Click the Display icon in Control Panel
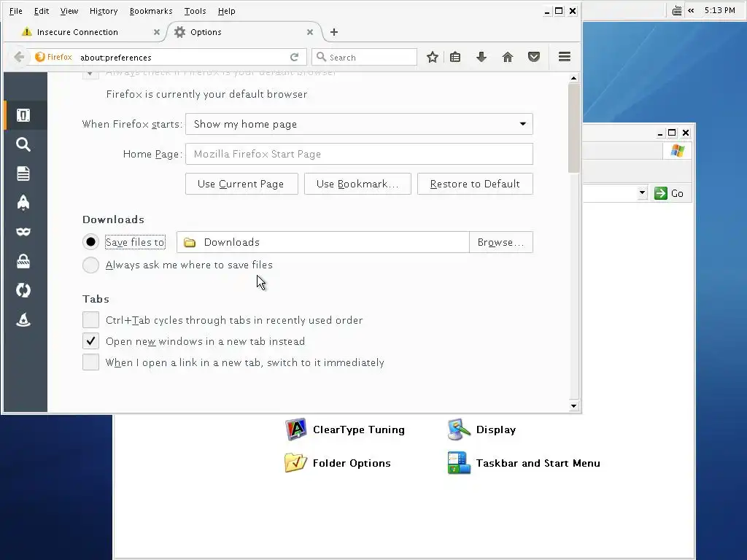This screenshot has height=560, width=747. click(x=460, y=429)
